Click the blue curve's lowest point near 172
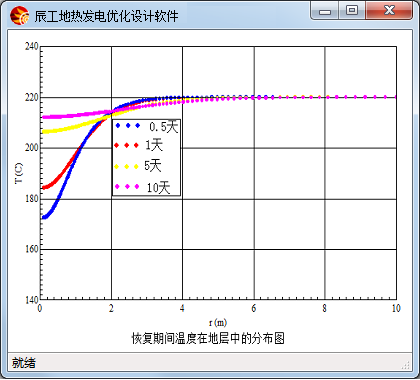Image resolution: width=420 pixels, height=380 pixels. point(44,218)
